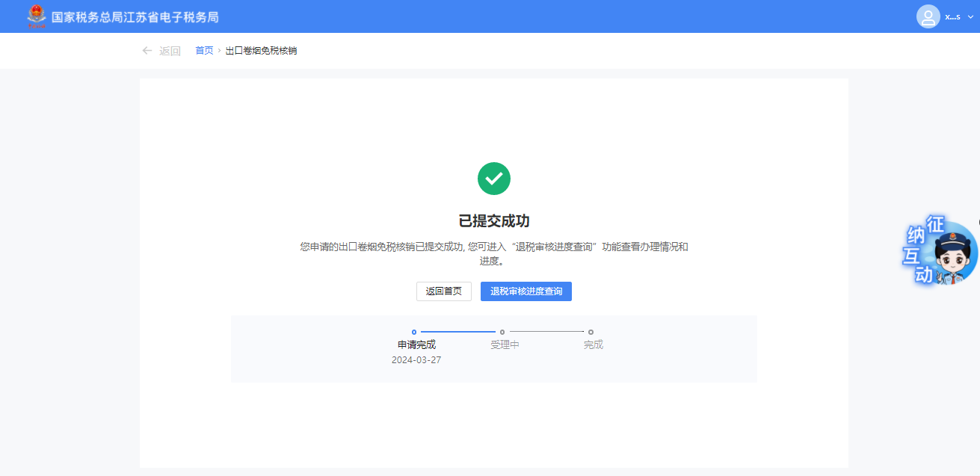The image size is (980, 476).
Task: Click the username x...s label
Action: (x=952, y=16)
